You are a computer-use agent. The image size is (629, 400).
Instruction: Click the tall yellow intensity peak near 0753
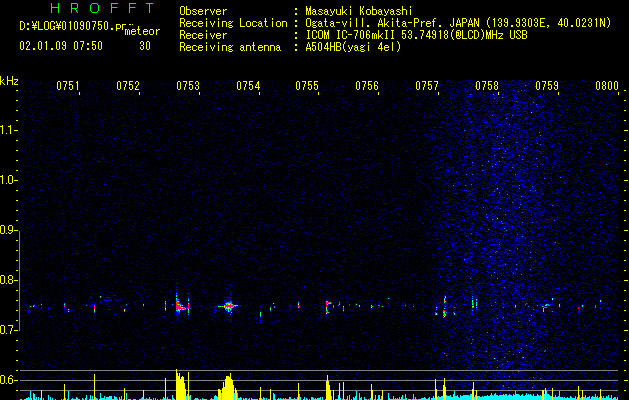pyautogui.click(x=181, y=385)
